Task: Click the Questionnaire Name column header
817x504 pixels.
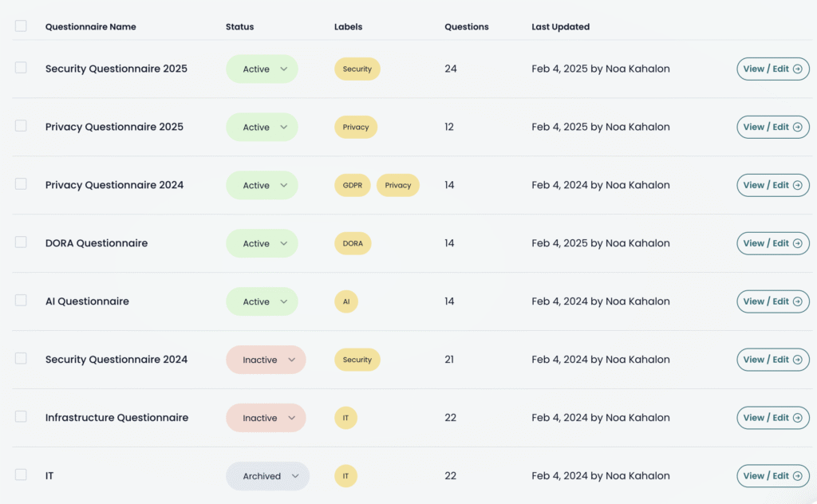Action: tap(90, 26)
